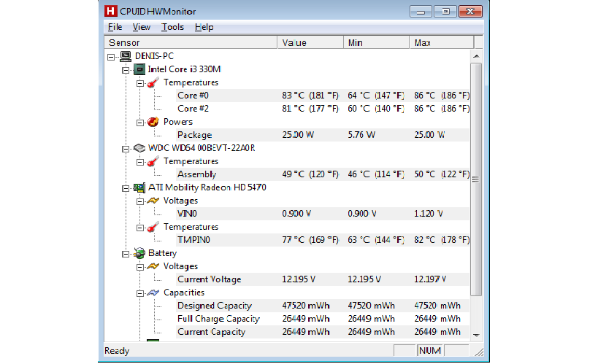This screenshot has width=598, height=364.
Task: Click the Value column header
Action: point(310,43)
